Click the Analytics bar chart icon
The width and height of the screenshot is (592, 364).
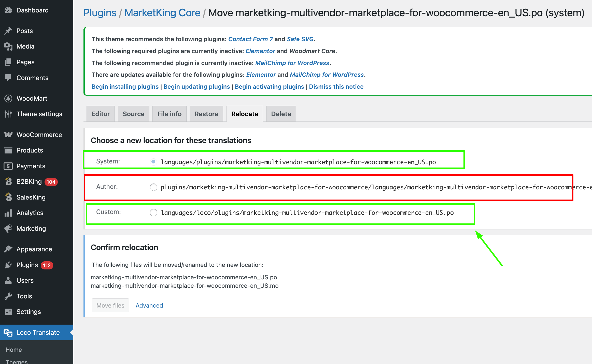[x=8, y=213]
